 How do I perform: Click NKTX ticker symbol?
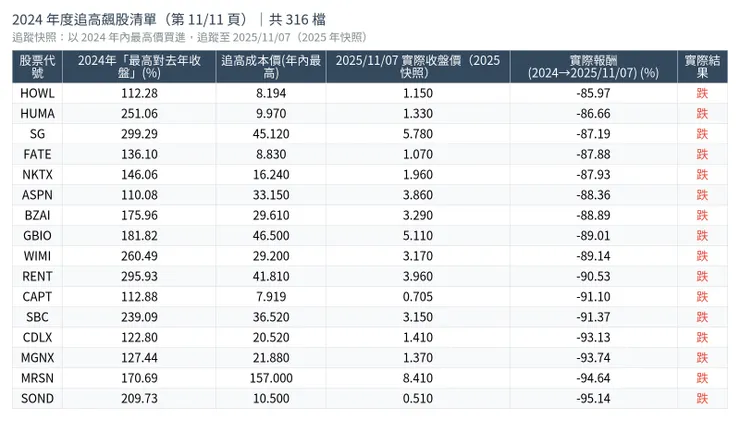click(x=37, y=174)
